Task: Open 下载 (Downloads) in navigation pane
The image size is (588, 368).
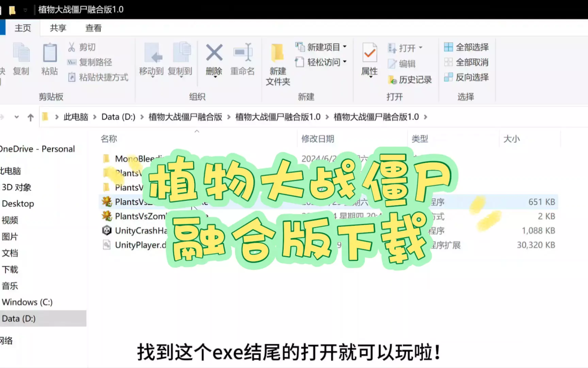Action: pyautogui.click(x=10, y=270)
